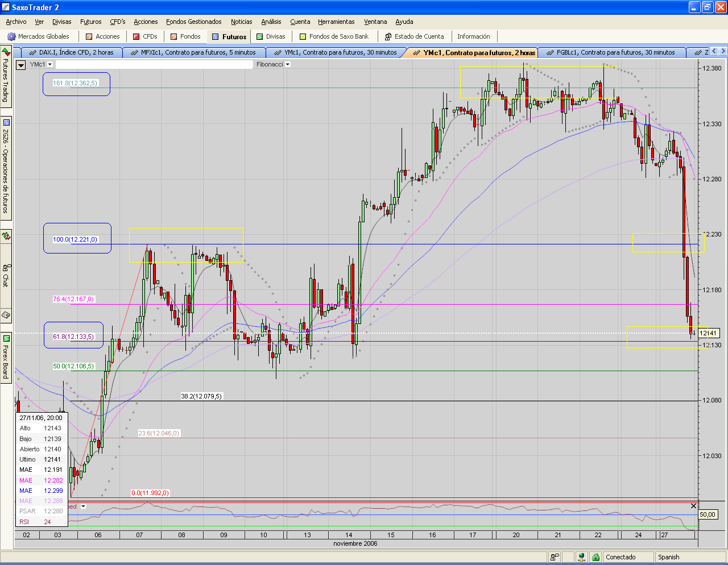Open the Divisas menu in menu bar

tap(62, 22)
